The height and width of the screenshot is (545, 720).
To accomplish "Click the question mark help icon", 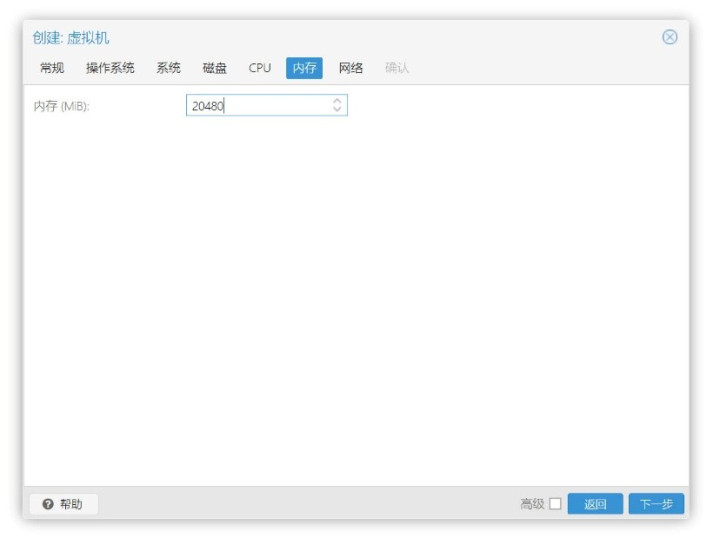I will (x=48, y=504).
